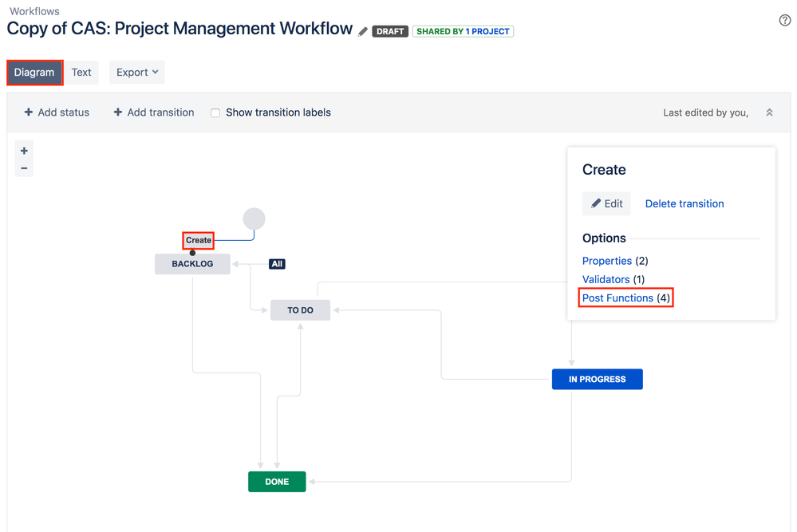Edit the Create transition
This screenshot has width=797, height=532.
(x=606, y=203)
